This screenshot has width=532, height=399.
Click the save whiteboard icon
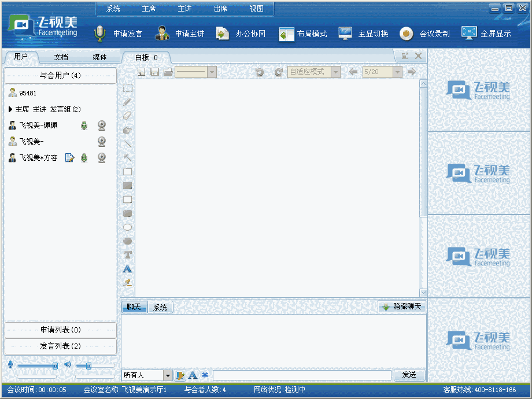click(x=155, y=72)
